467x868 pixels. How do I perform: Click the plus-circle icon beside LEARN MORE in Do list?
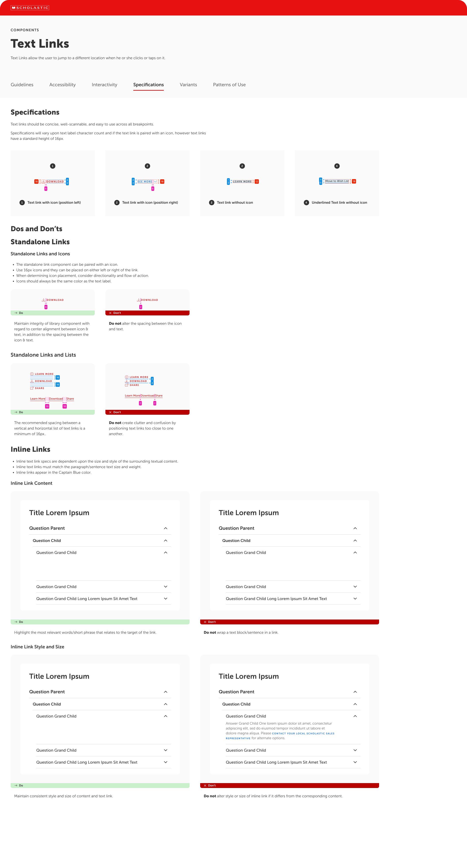point(32,374)
